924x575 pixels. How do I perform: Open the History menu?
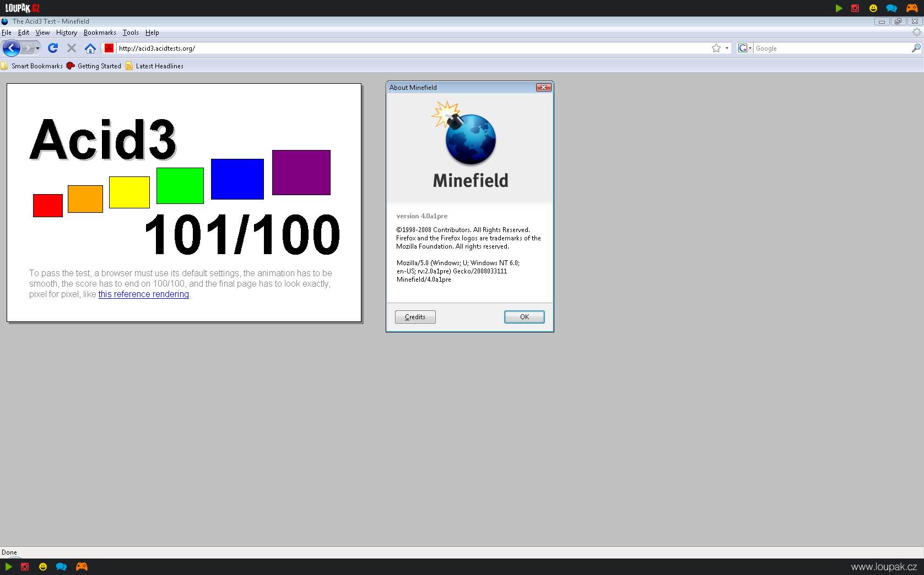point(67,33)
